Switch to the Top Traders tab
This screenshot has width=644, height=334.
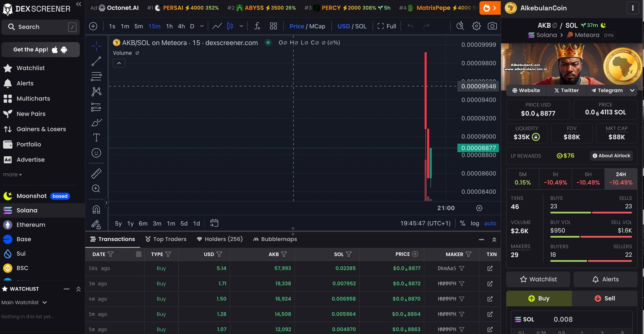[166, 239]
